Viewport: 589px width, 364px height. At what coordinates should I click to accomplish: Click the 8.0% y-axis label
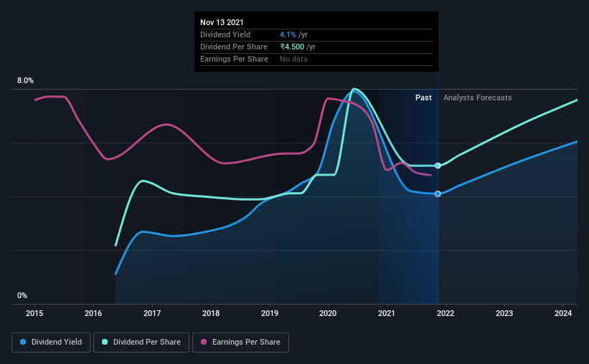[25, 81]
